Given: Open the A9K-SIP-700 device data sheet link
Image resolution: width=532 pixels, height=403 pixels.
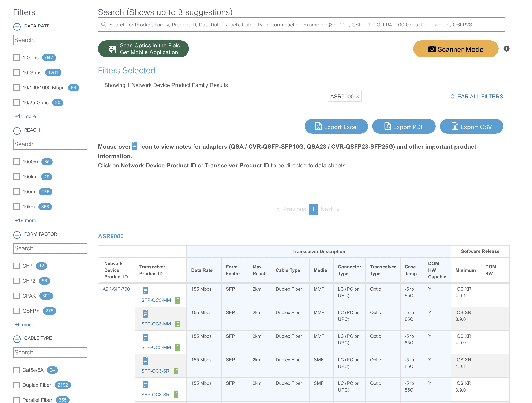Looking at the screenshot, I should 116,289.
